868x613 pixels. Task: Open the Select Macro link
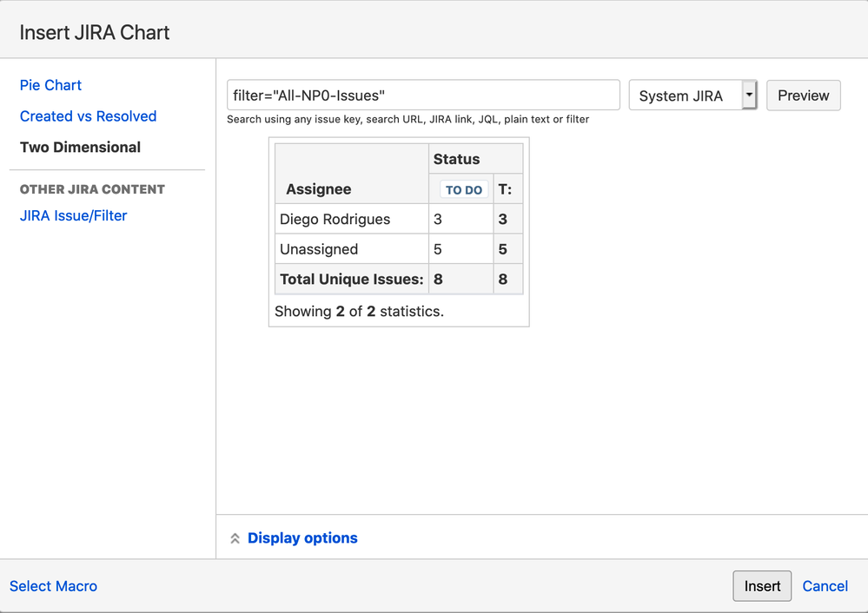click(x=53, y=586)
